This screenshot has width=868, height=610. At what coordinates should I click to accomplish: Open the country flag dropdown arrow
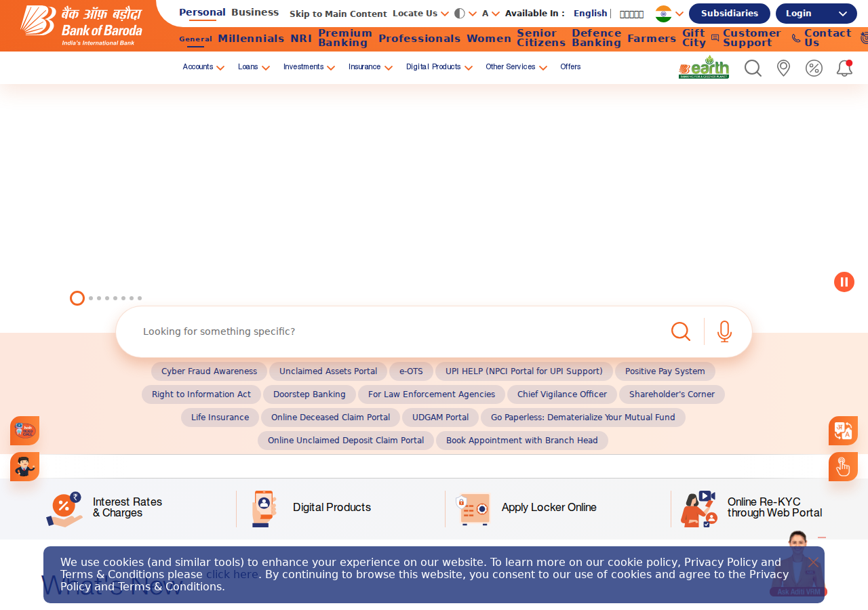(679, 14)
